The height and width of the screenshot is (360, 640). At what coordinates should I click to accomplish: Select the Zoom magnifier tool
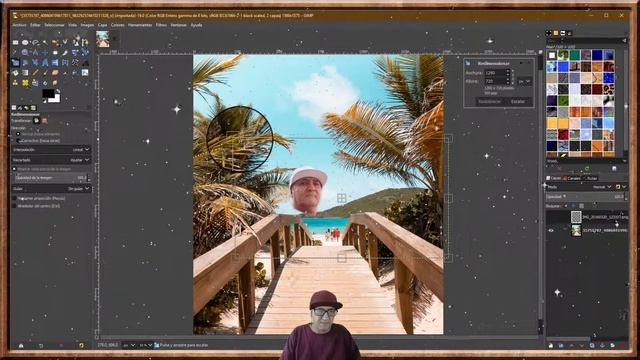[x=25, y=53]
